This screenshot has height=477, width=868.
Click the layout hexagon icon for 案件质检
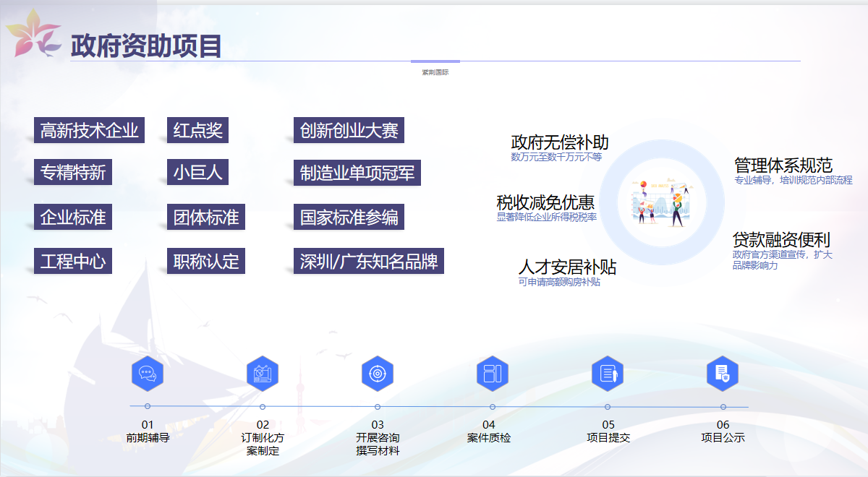492,374
